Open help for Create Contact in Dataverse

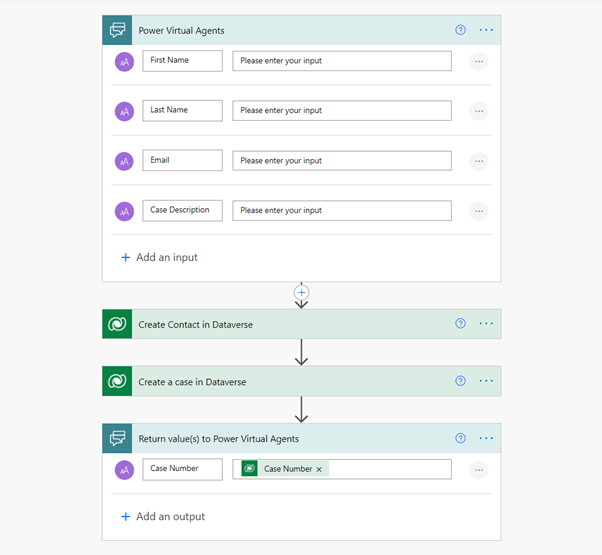[460, 324]
